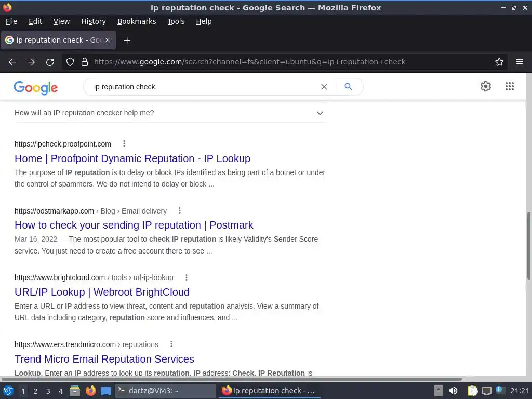
Task: Clear the search box with the X icon
Action: (324, 87)
